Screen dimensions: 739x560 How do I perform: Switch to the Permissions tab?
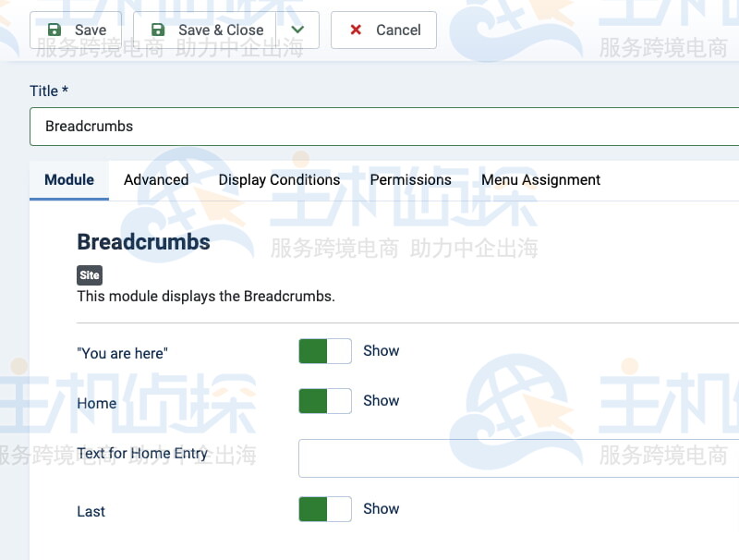(410, 180)
